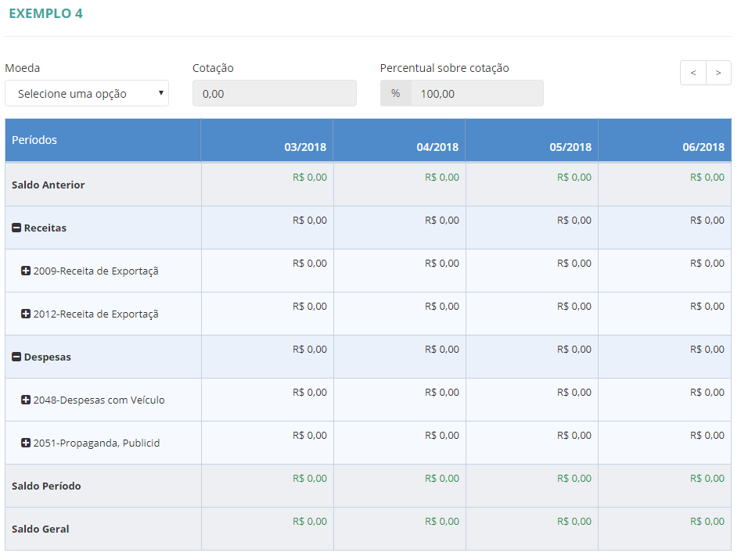Go to next periods with right arrow
Screen dimensions: 741x560
pyautogui.click(x=718, y=73)
